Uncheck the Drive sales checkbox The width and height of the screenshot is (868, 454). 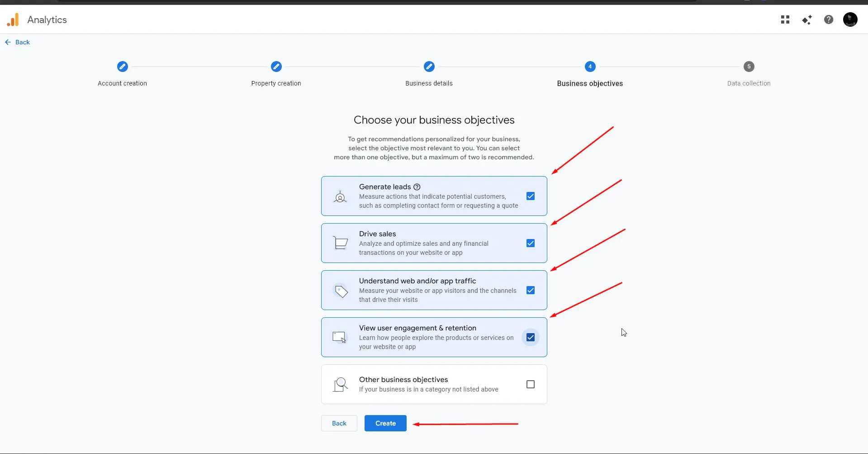click(531, 243)
